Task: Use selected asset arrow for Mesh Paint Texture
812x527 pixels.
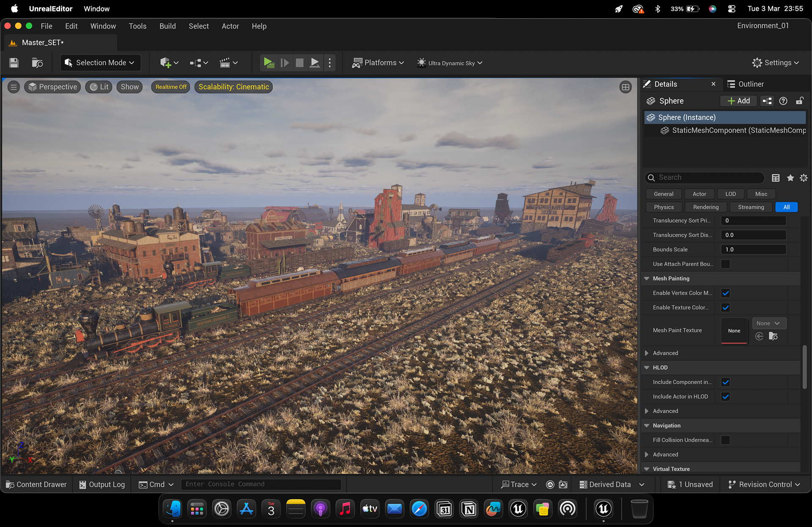Action: pos(760,336)
